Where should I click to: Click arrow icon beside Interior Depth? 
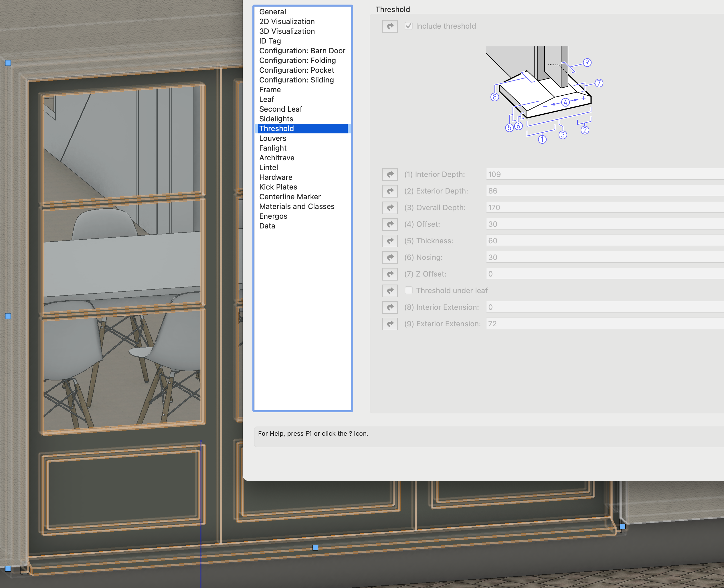point(390,174)
